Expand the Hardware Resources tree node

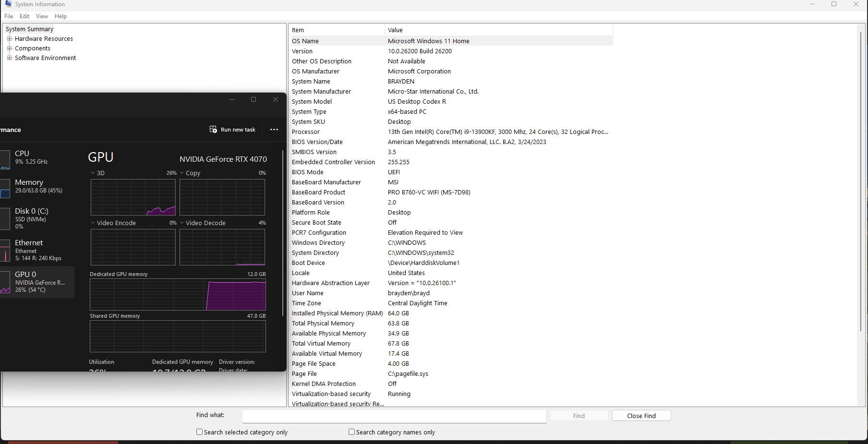point(9,39)
